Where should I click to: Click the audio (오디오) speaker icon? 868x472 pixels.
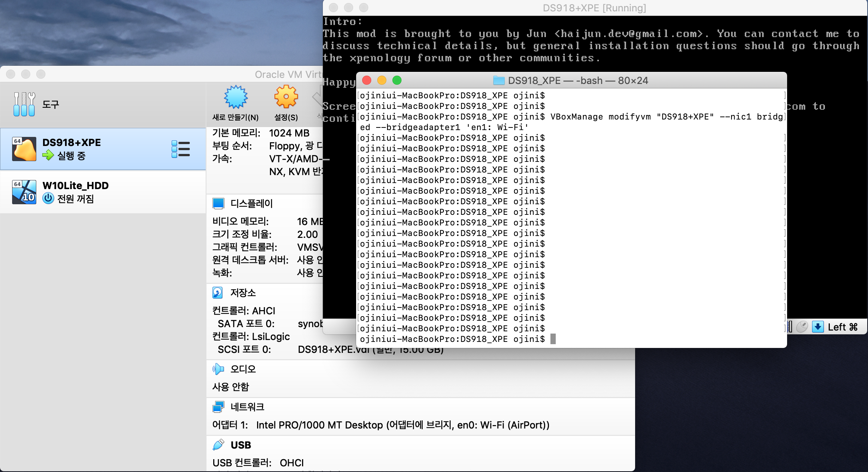[x=218, y=369]
